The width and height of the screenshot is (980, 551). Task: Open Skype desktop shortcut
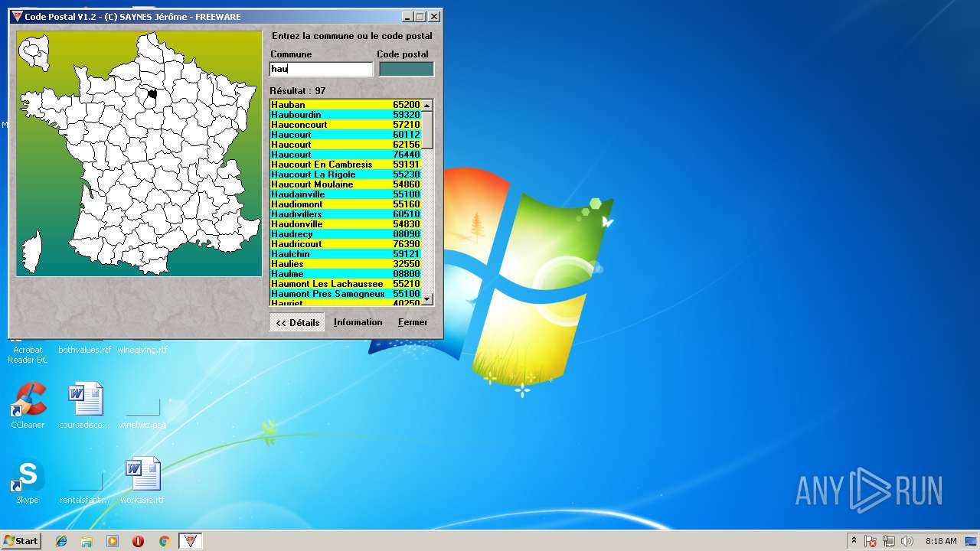tap(28, 481)
